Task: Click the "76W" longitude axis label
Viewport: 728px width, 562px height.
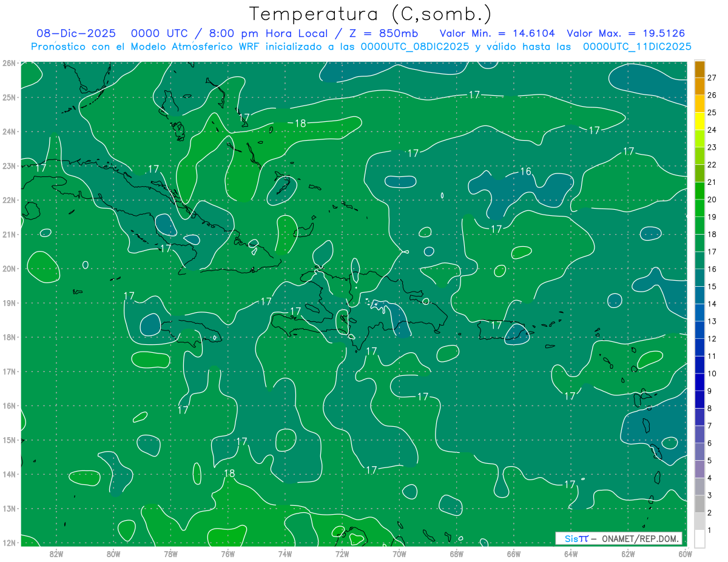Action: click(x=227, y=554)
